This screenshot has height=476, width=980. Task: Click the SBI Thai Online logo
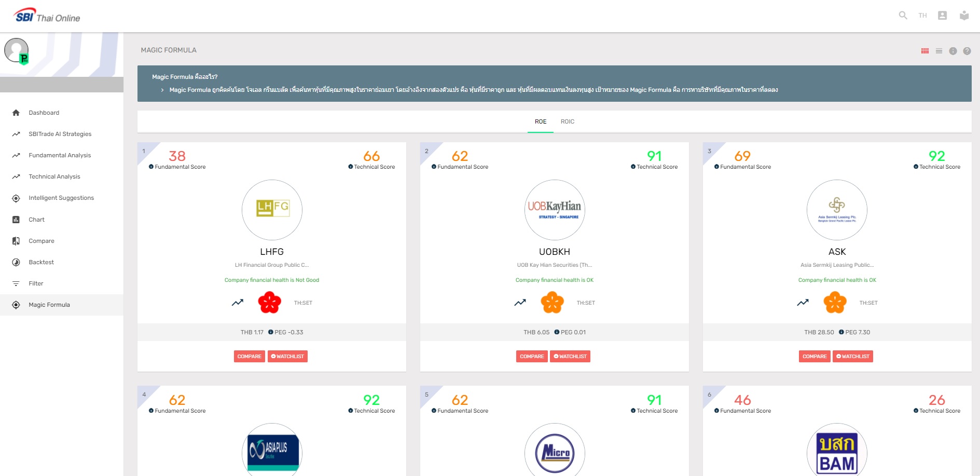[x=47, y=16]
